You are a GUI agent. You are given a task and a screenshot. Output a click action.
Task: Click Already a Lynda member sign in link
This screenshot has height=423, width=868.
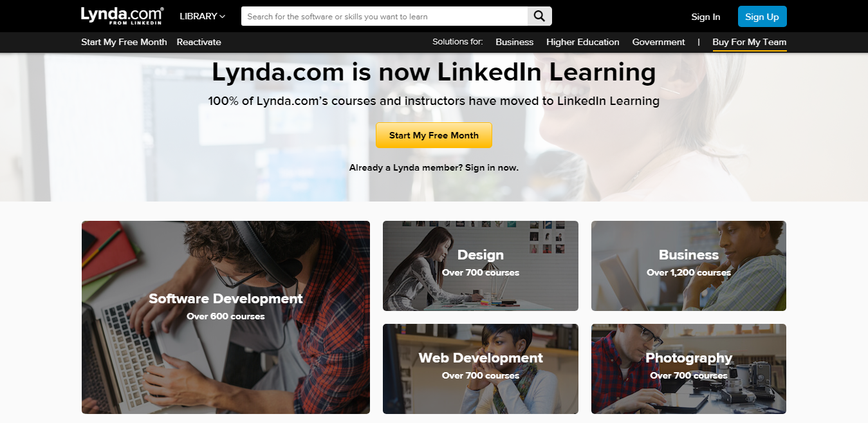click(434, 167)
